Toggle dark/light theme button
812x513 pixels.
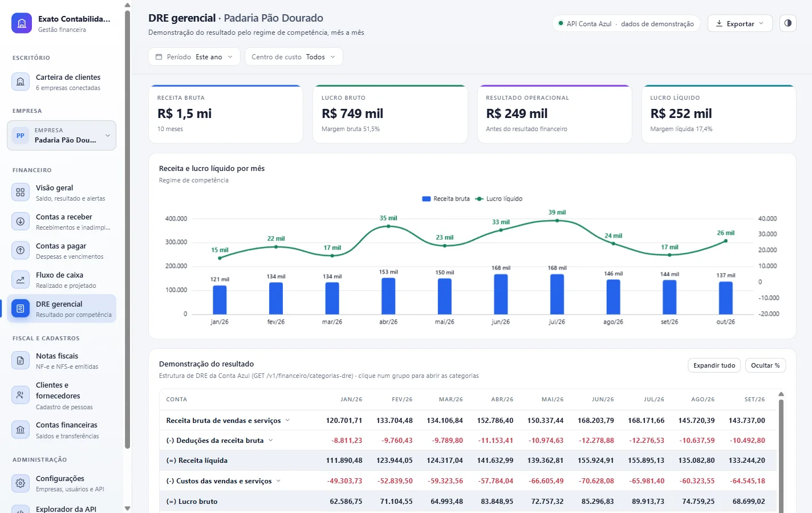(787, 23)
